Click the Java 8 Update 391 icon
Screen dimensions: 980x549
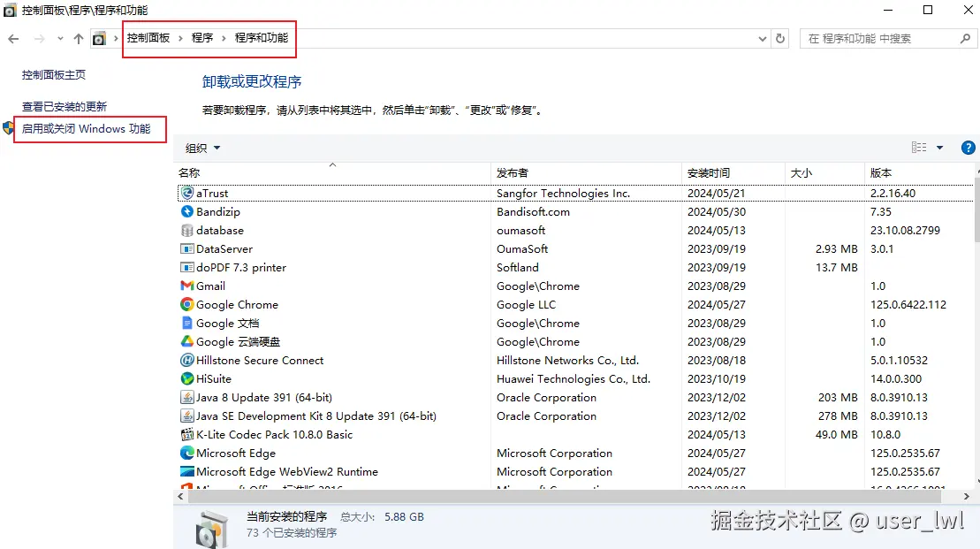186,397
